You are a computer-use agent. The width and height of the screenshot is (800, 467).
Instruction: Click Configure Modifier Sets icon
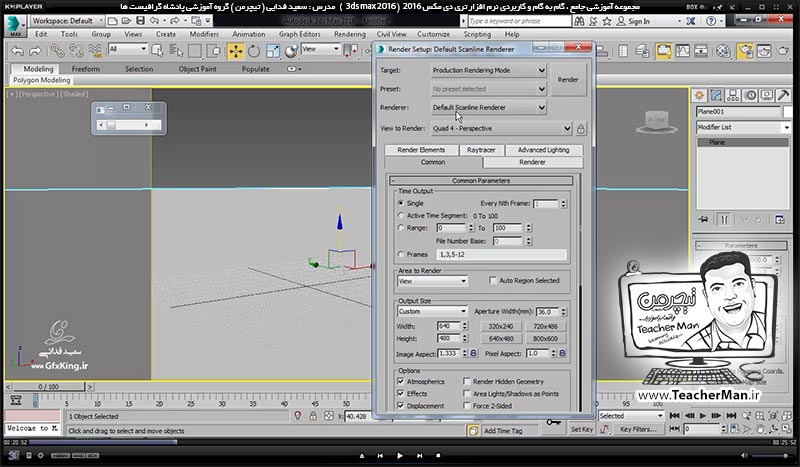780,219
